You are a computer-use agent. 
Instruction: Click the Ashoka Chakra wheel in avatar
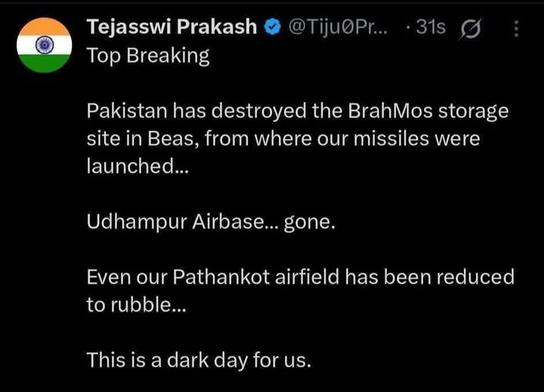point(44,44)
